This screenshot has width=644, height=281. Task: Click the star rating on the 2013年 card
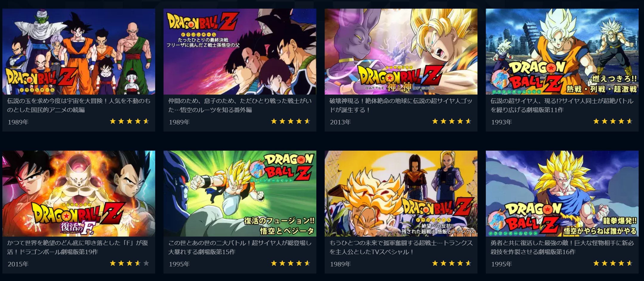452,121
